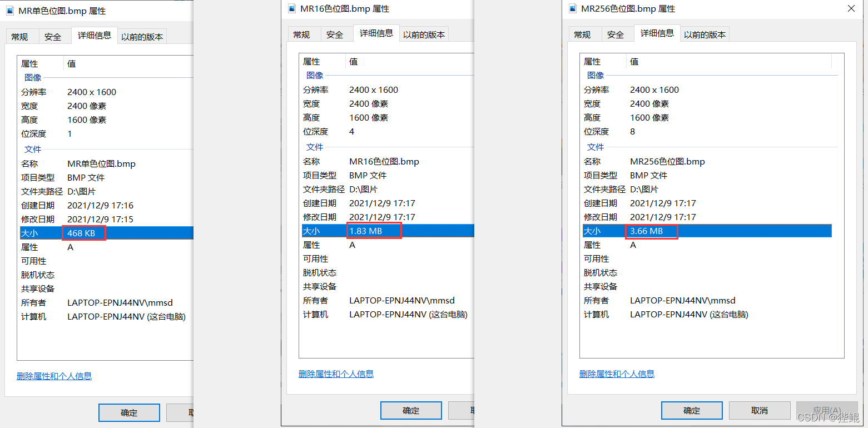The height and width of the screenshot is (428, 868).
Task: Select 位深度 value 1 in MR单色位图.bmp window
Action: pos(70,134)
